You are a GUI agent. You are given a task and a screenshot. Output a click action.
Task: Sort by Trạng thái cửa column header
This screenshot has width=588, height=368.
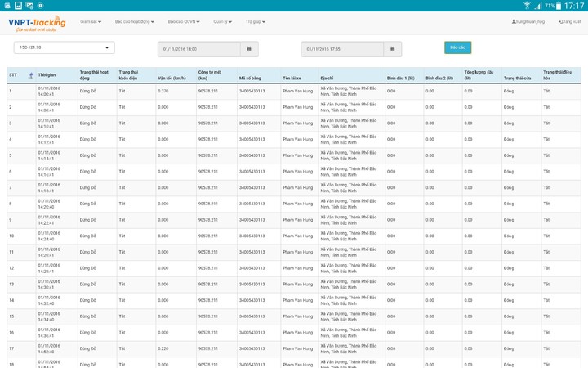pos(521,75)
